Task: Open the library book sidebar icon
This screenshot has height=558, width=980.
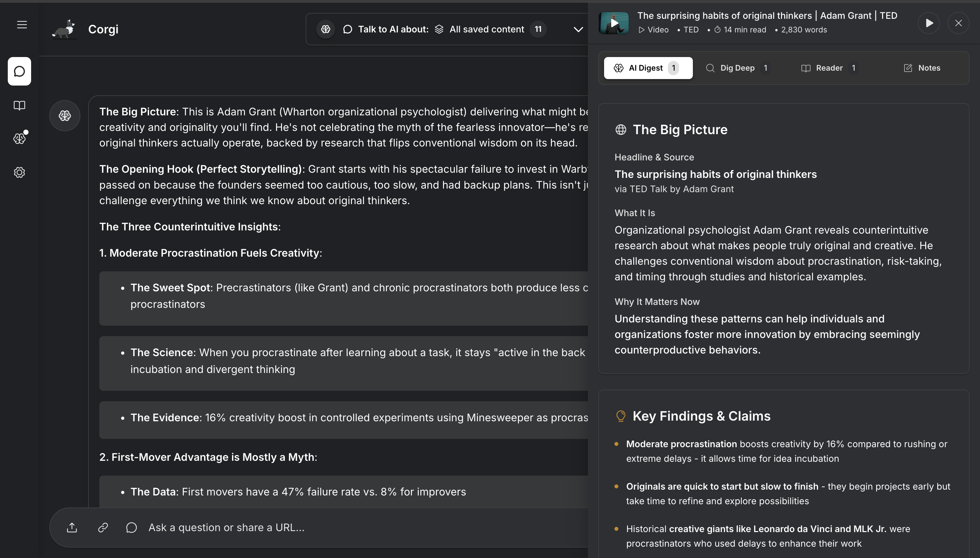Action: tap(19, 105)
